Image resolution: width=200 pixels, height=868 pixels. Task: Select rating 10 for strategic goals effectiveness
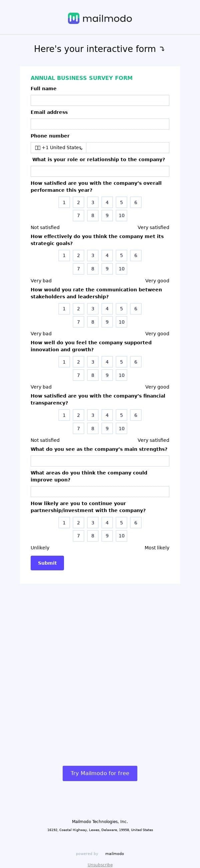tap(121, 269)
